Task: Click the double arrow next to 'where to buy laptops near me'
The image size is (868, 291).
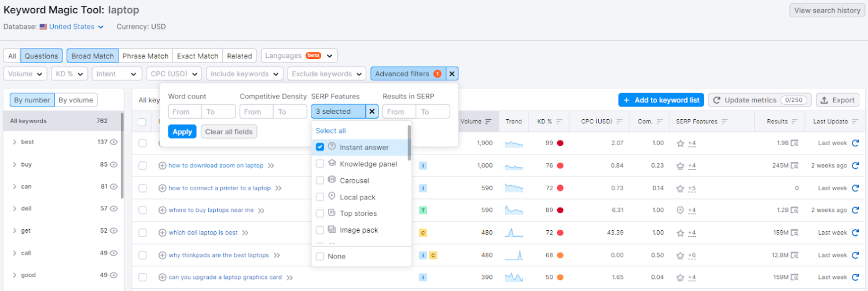Action: (261, 211)
